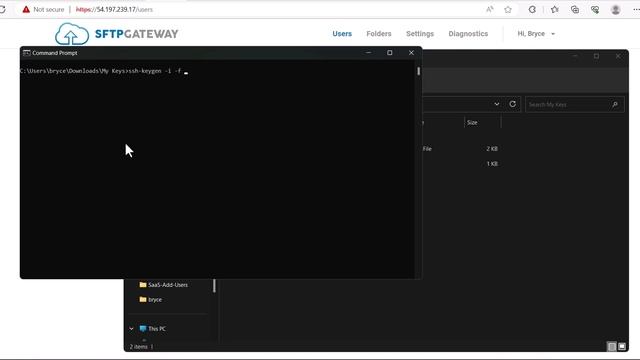This screenshot has height=360, width=640.
Task: Open the Collections icon in browser
Action: pos(575,9)
